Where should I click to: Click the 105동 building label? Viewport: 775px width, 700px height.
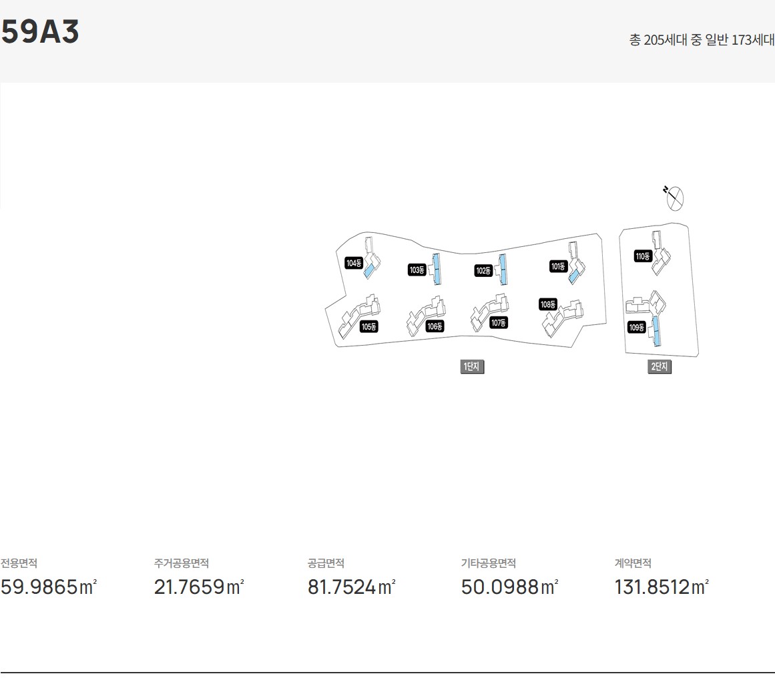click(x=369, y=326)
